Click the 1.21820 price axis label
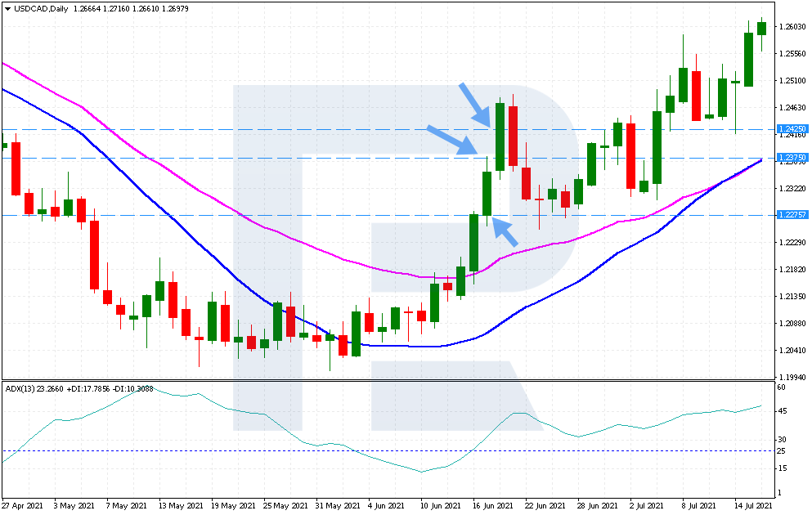 tap(792, 269)
